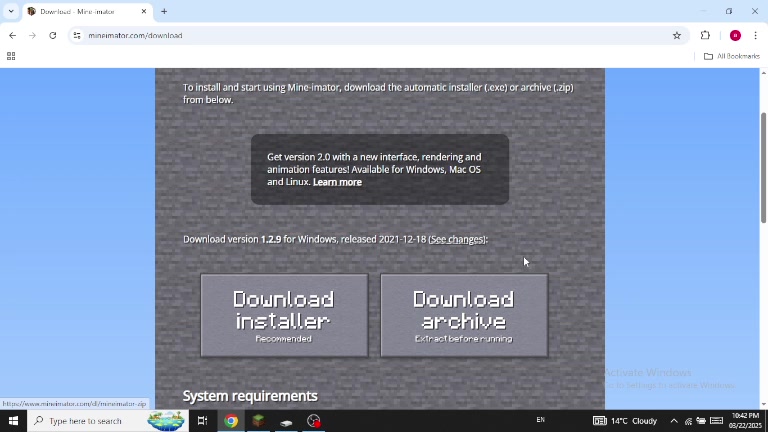Open the round recorder icon in taskbar
Screen dimensions: 768x432
[313, 421]
